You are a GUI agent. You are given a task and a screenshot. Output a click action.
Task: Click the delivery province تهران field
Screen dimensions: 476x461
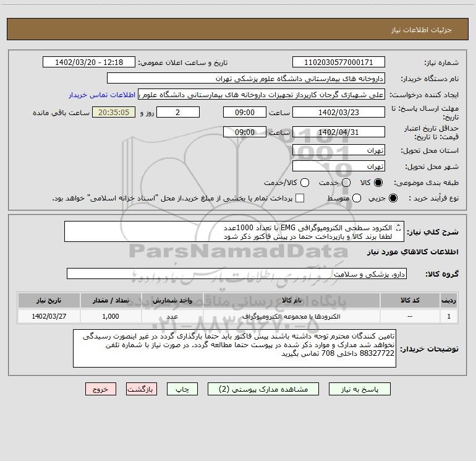click(339, 150)
